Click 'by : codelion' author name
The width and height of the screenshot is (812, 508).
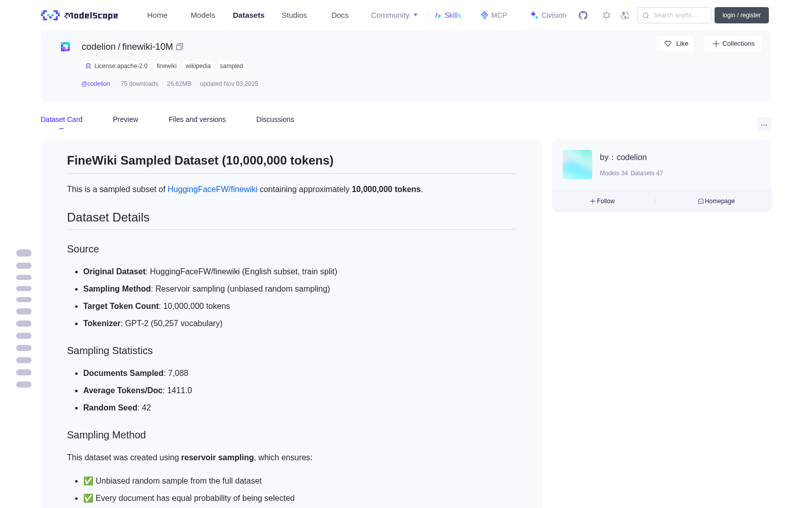point(623,157)
